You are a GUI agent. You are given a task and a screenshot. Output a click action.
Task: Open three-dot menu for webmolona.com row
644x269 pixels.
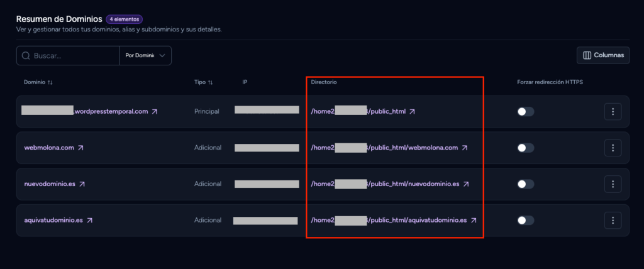pos(613,148)
